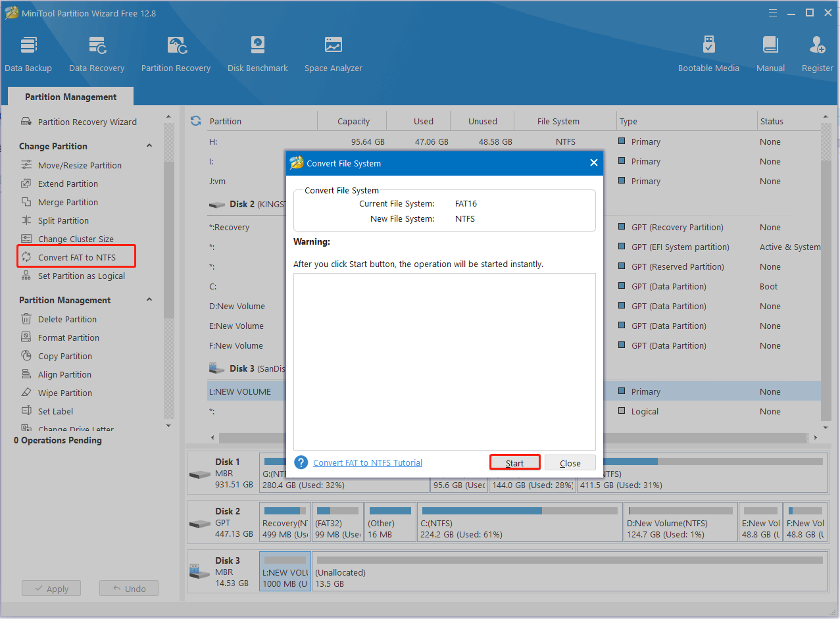Viewport: 840px width, 619px height.
Task: Select the H: partition row
Action: click(x=514, y=141)
